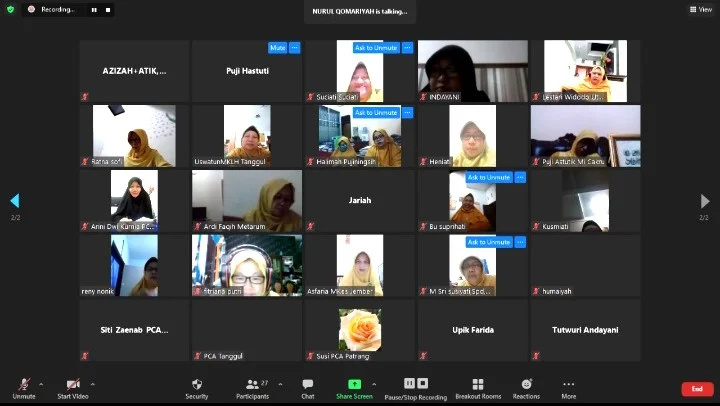Unmute the microphone in the toolbar
Image resolution: width=720 pixels, height=406 pixels.
[x=23, y=385]
